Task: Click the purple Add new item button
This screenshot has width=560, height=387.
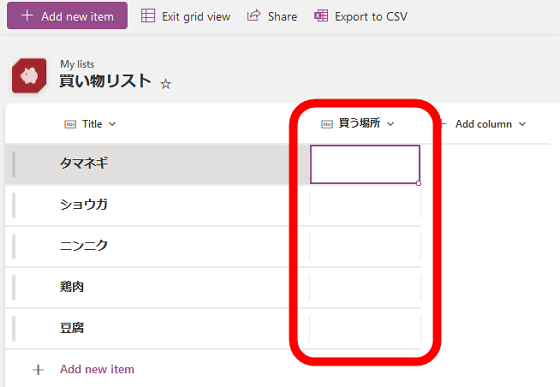Action: click(67, 16)
